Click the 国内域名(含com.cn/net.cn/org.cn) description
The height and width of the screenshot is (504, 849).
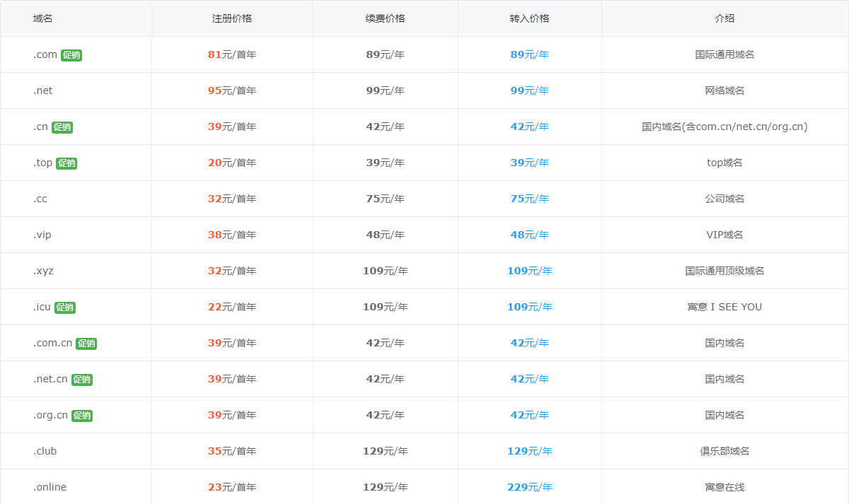click(724, 127)
